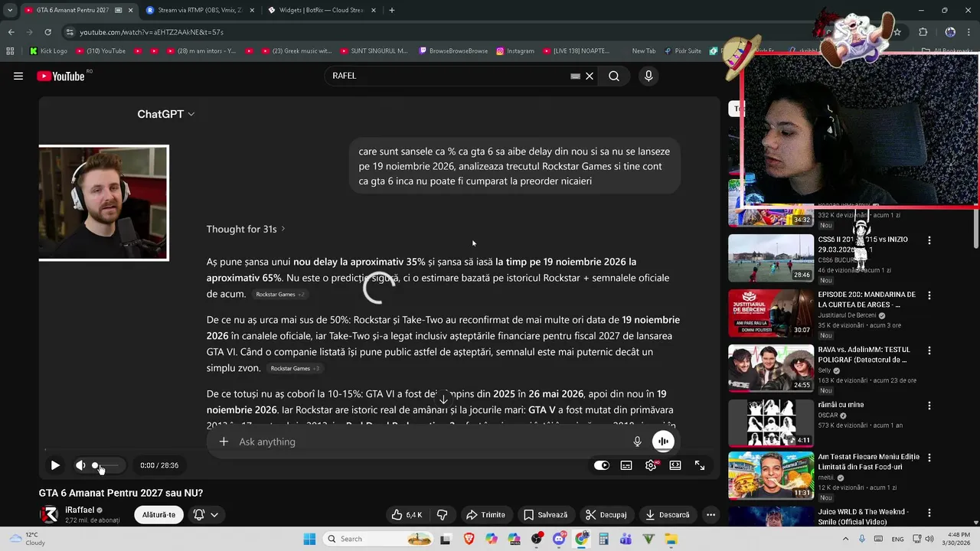
Task: Enter fullscreen mode on the player
Action: tap(700, 465)
